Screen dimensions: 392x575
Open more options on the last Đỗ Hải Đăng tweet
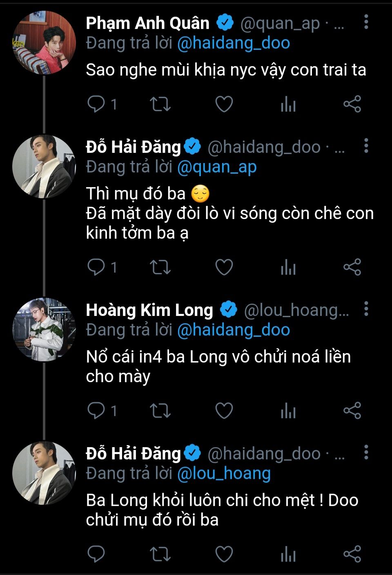366,452
